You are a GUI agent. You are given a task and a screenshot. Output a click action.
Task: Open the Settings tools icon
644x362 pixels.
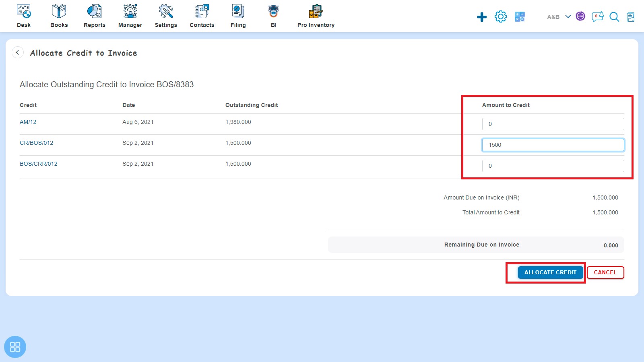pos(166,11)
